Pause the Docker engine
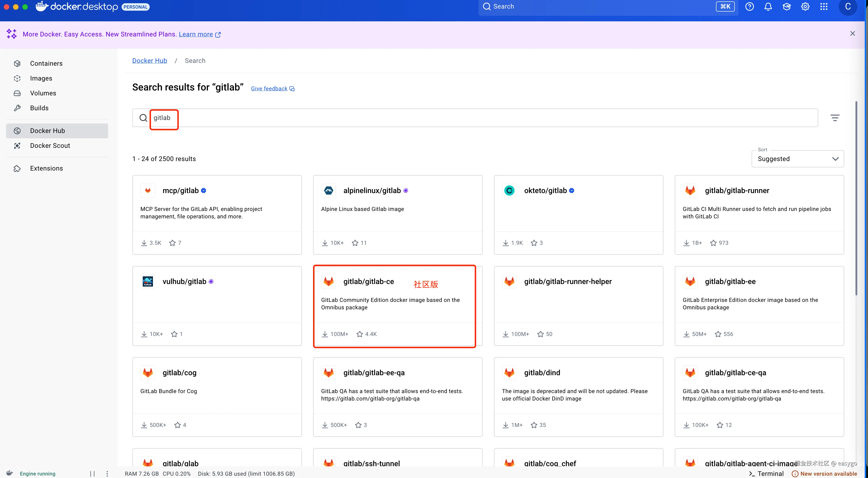 tap(92, 474)
